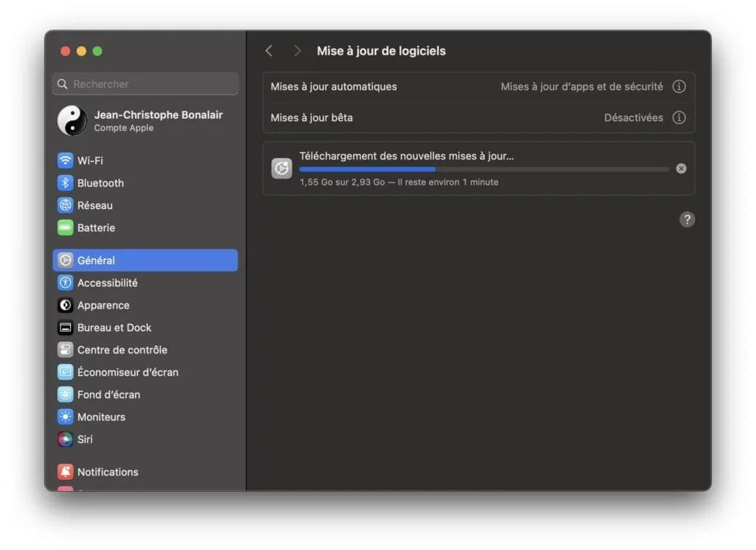Click the Siri icon in sidebar
This screenshot has height=550, width=756.
pyautogui.click(x=66, y=439)
